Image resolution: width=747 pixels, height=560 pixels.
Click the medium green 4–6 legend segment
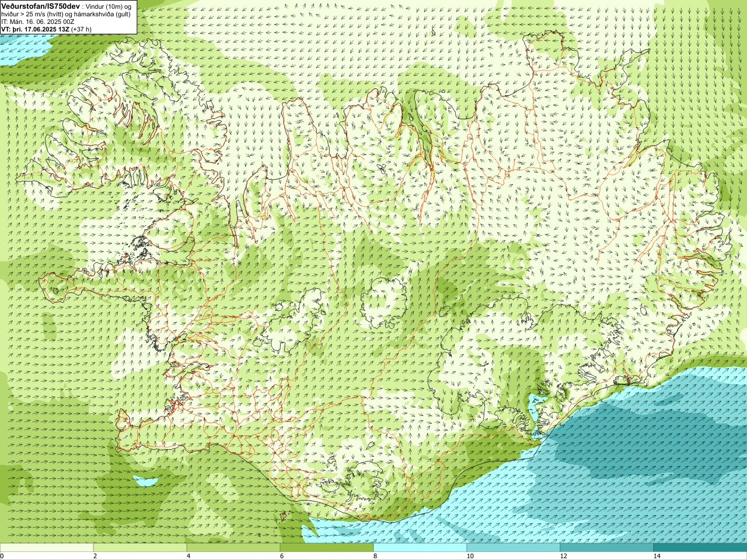(x=233, y=548)
